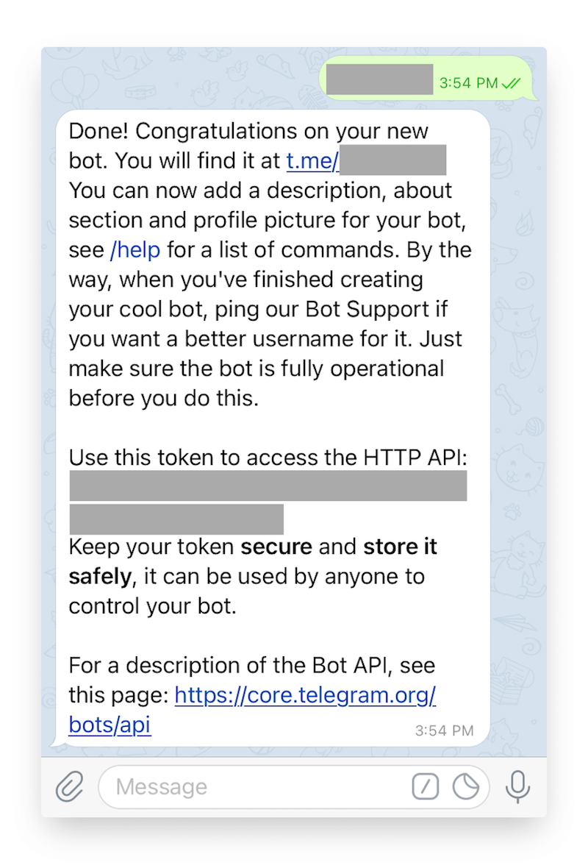Viewport: 588px width, 868px height.
Task: Click the double-check read receipt icon
Action: click(511, 83)
